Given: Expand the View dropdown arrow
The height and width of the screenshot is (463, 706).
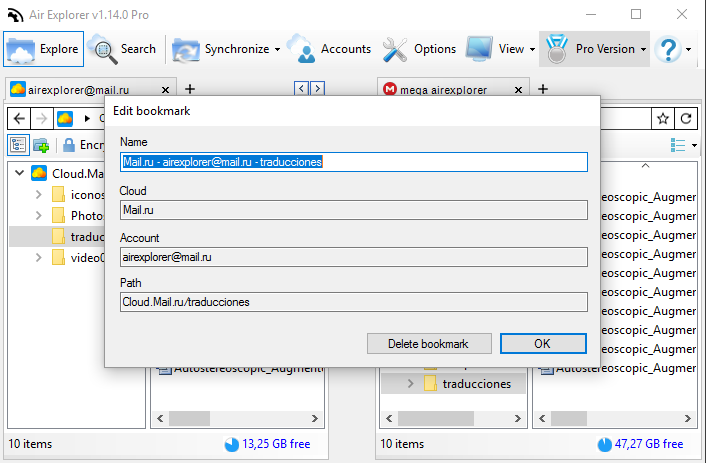Looking at the screenshot, I should point(532,49).
